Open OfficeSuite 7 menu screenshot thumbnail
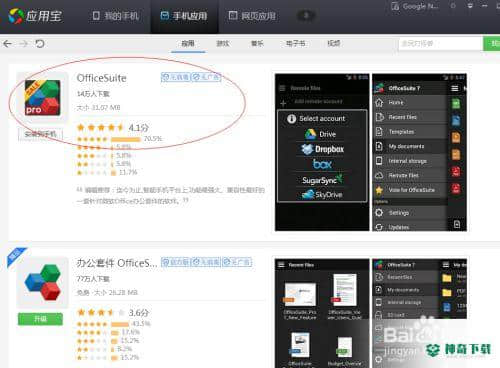Image resolution: width=500 pixels, height=368 pixels. [x=419, y=152]
